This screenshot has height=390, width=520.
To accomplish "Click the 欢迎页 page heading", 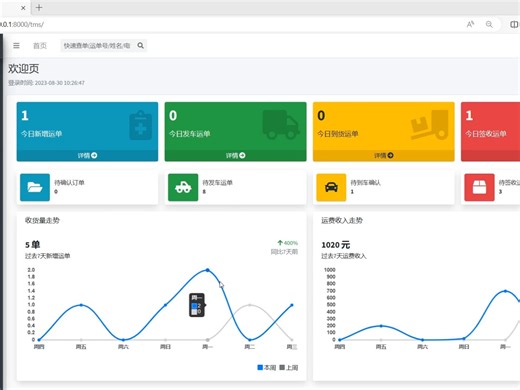I will pos(24,68).
